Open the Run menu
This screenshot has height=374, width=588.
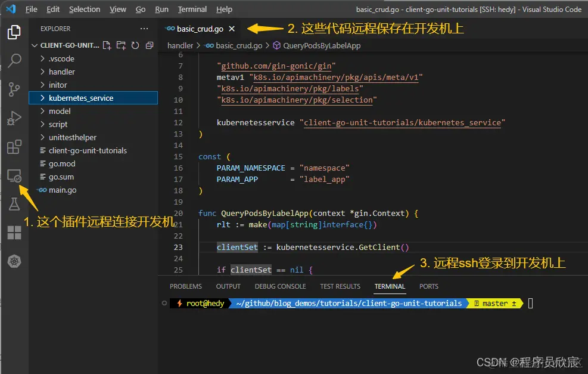(x=161, y=9)
